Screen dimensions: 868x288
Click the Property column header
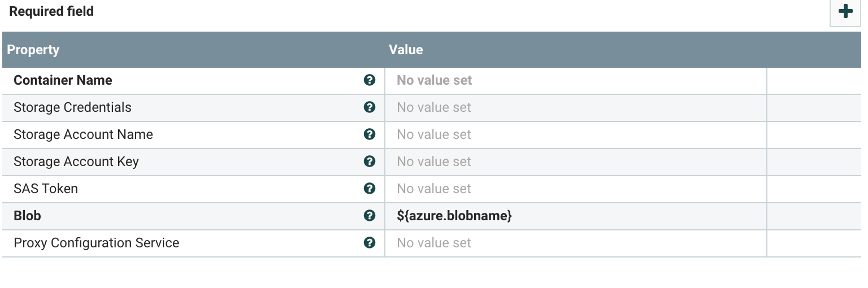pyautogui.click(x=33, y=50)
